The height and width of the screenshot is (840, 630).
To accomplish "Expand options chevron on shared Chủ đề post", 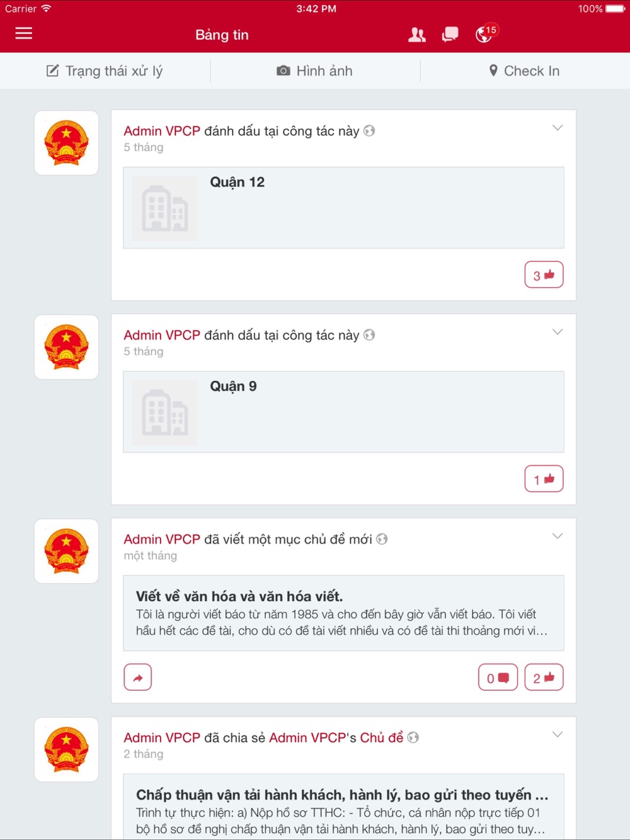I will (558, 734).
